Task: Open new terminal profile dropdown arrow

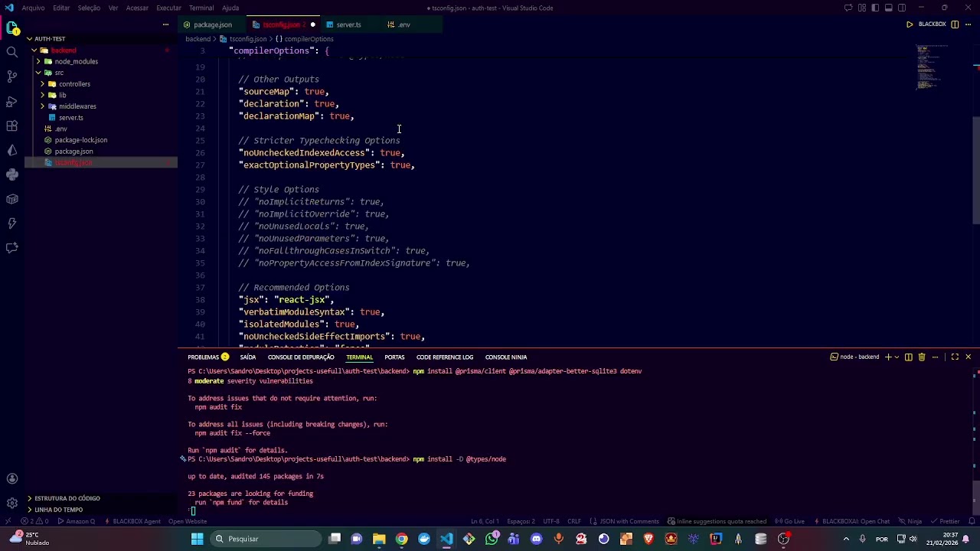Action: [897, 357]
